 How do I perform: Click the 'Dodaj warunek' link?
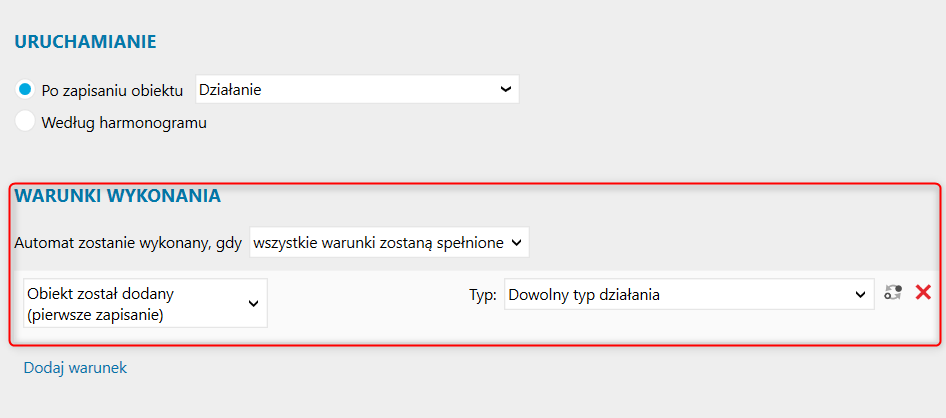pos(75,368)
